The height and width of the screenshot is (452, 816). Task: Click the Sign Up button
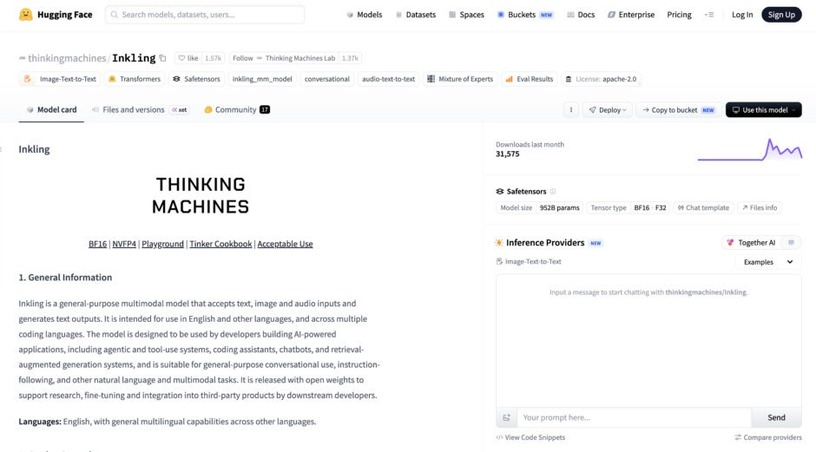781,15
